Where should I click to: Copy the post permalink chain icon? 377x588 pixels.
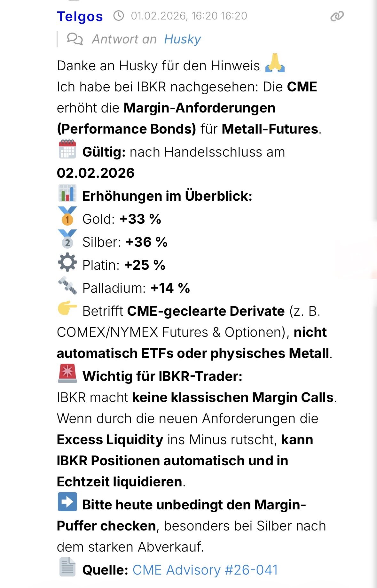(x=337, y=16)
